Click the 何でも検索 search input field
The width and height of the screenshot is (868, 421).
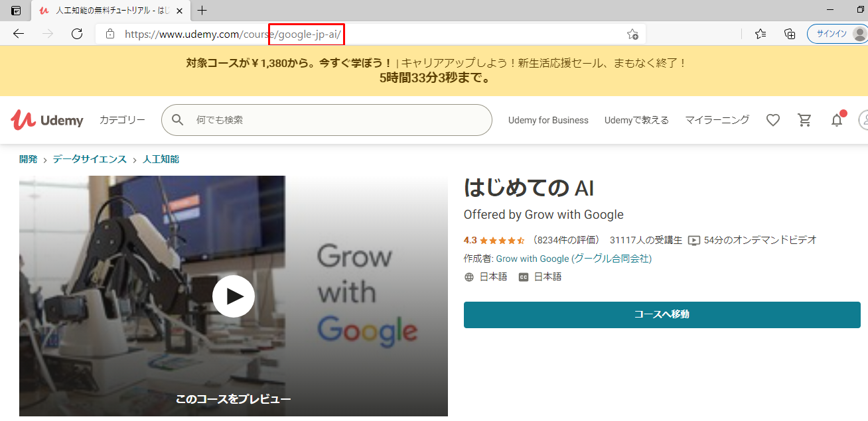299,120
